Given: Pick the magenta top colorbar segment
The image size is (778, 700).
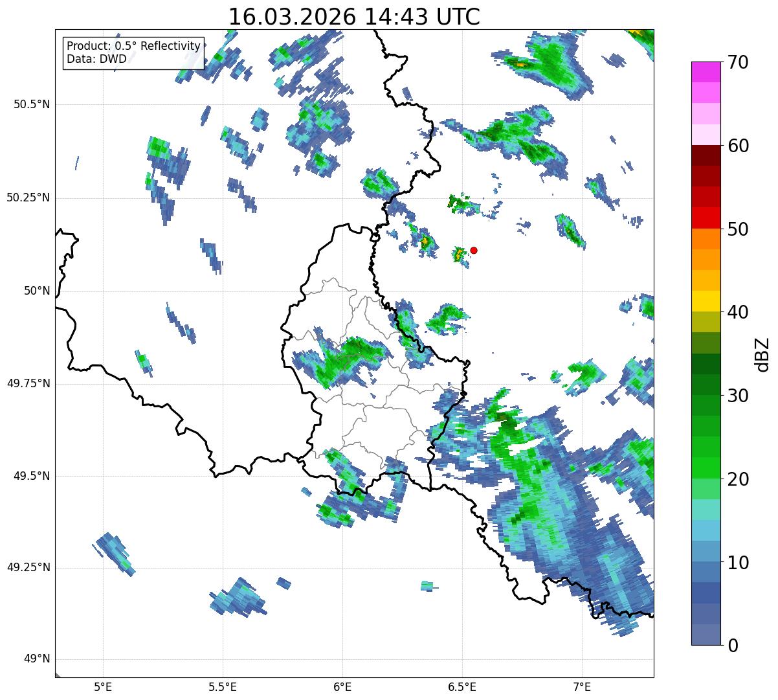Looking at the screenshot, I should click(x=706, y=72).
